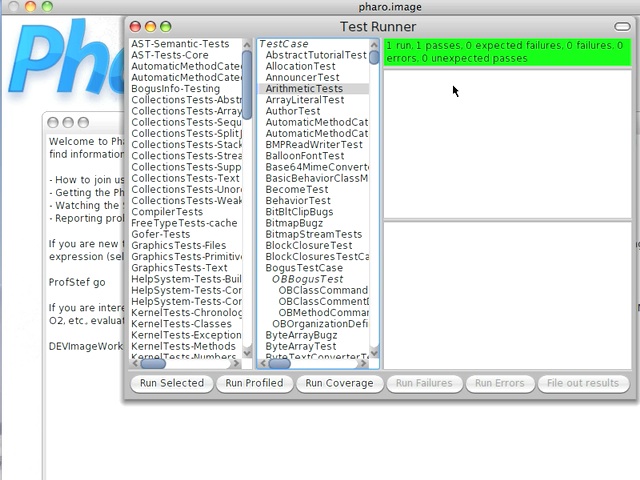The width and height of the screenshot is (640, 480).
Task: Select BMPReadWriterTest class
Action: (x=314, y=145)
